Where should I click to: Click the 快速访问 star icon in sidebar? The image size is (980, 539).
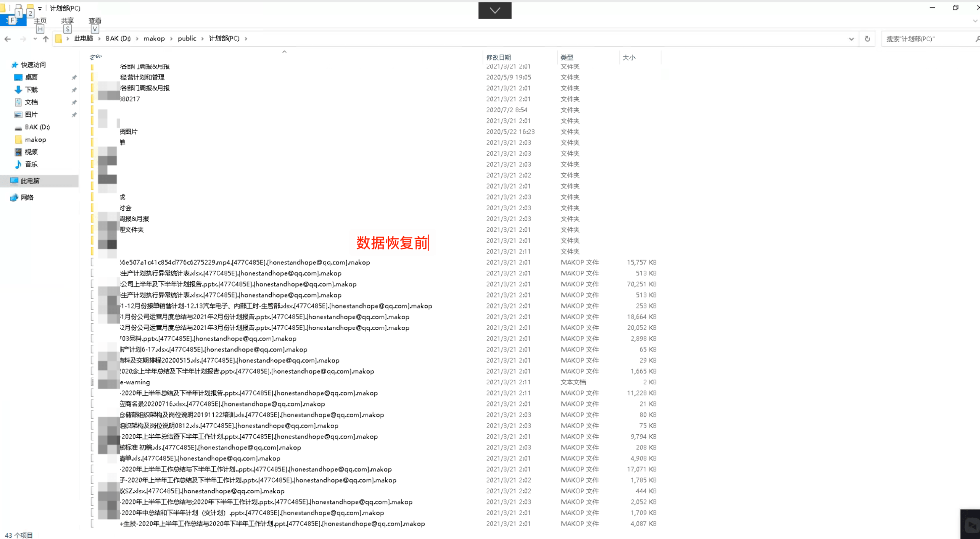pyautogui.click(x=14, y=64)
